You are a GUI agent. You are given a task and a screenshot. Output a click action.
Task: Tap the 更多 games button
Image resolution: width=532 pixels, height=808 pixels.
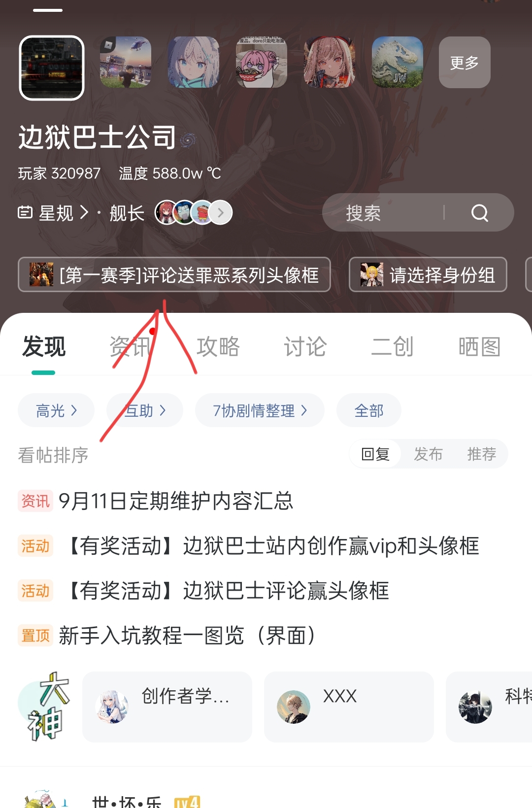pos(465,63)
